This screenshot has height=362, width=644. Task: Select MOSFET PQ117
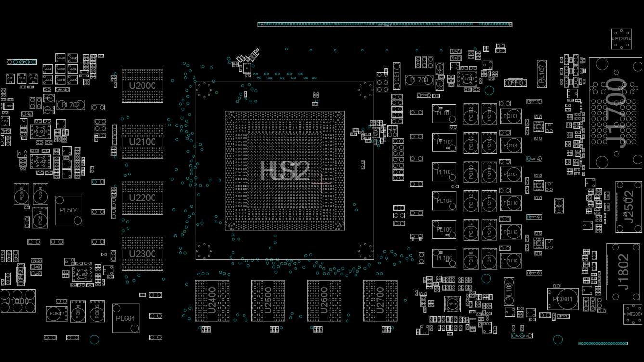tap(489, 259)
